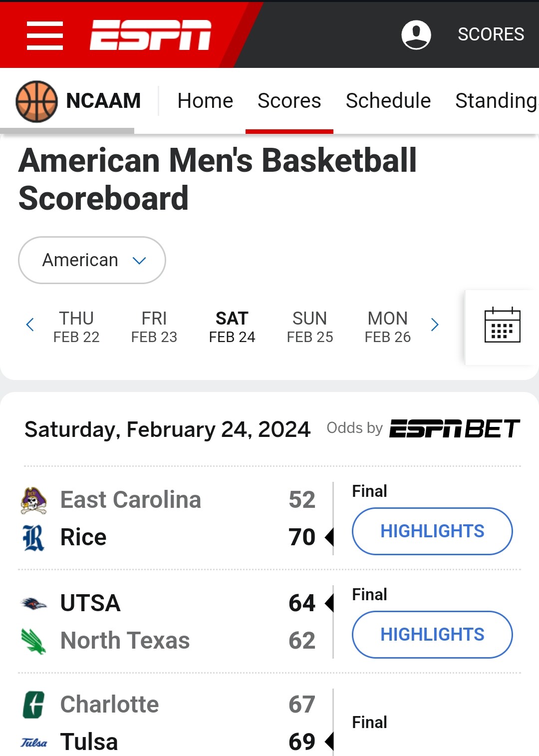Viewport: 539px width, 756px height.
Task: Open the calendar date picker icon
Action: pos(502,325)
